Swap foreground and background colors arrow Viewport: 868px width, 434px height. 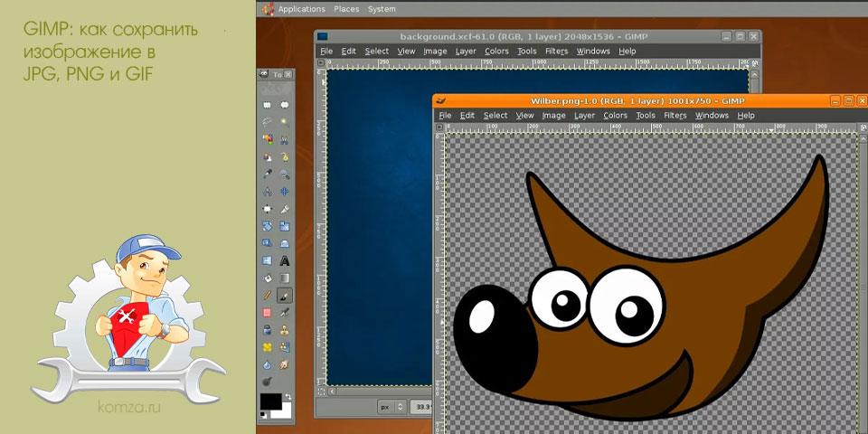pyautogui.click(x=288, y=397)
